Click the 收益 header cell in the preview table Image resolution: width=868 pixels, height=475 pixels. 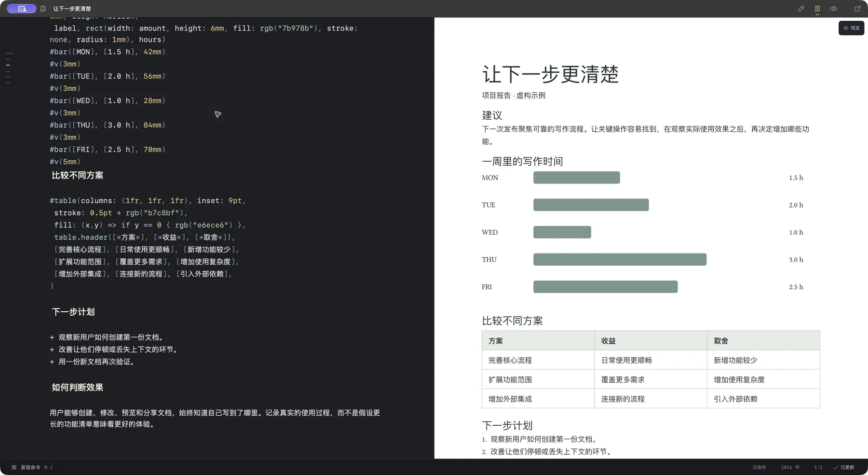651,341
